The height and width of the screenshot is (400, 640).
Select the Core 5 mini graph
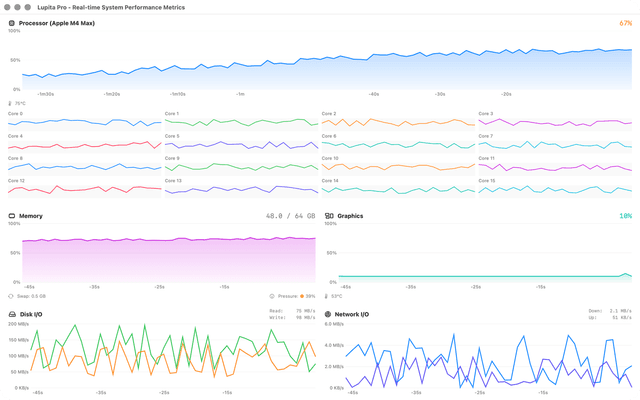(241, 144)
